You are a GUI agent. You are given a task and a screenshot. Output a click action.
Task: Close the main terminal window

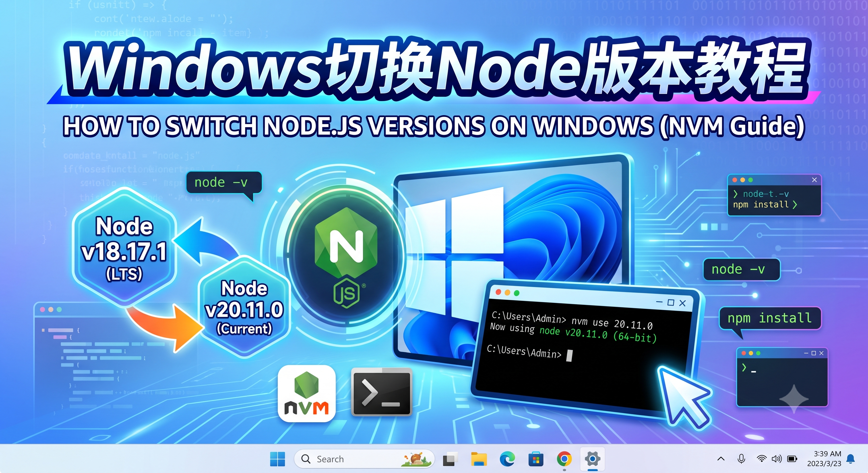click(x=682, y=303)
